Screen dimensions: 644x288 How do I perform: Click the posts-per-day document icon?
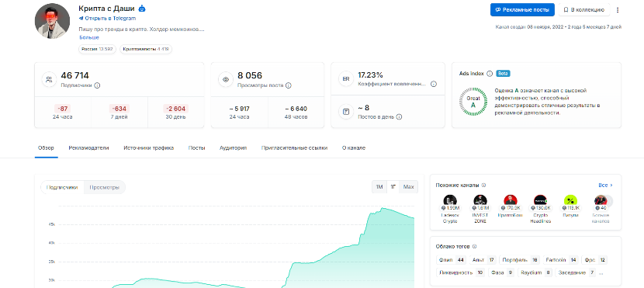coord(346,112)
